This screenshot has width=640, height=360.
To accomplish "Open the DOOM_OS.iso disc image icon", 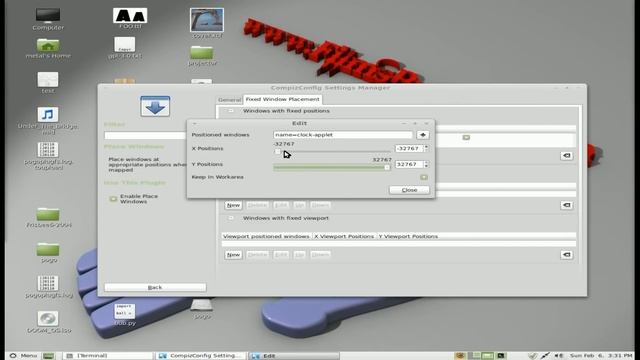I will (48, 319).
